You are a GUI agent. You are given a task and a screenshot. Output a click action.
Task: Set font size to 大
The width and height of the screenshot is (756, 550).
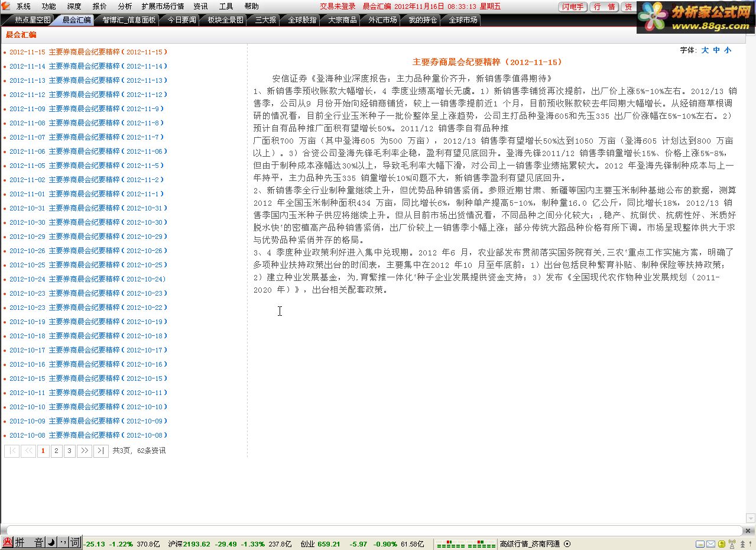705,50
